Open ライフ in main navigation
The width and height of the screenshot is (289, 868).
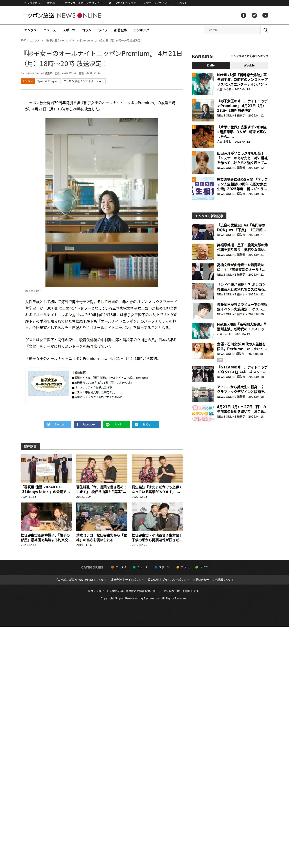[103, 30]
